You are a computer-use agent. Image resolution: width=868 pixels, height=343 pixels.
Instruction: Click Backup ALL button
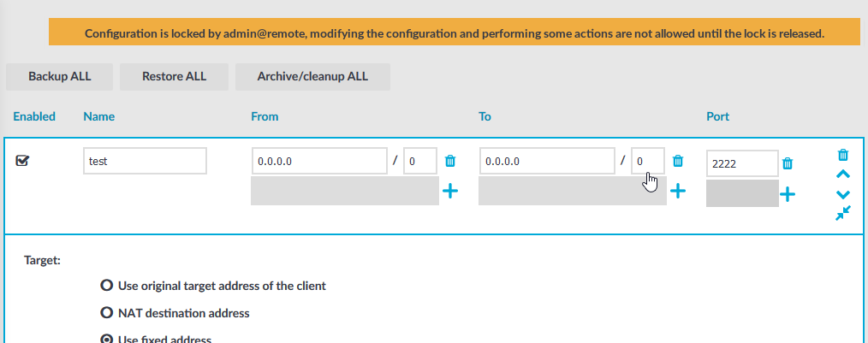[x=60, y=77]
